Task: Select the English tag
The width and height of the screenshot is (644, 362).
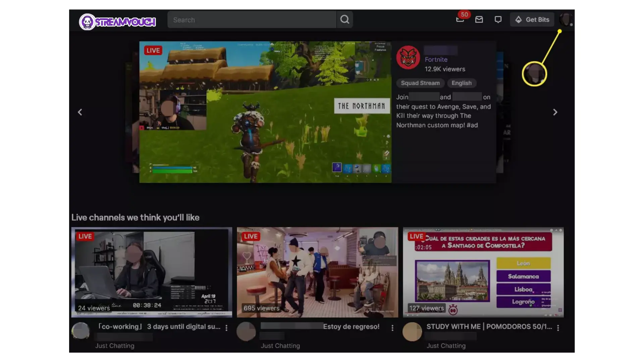Action: tap(462, 83)
